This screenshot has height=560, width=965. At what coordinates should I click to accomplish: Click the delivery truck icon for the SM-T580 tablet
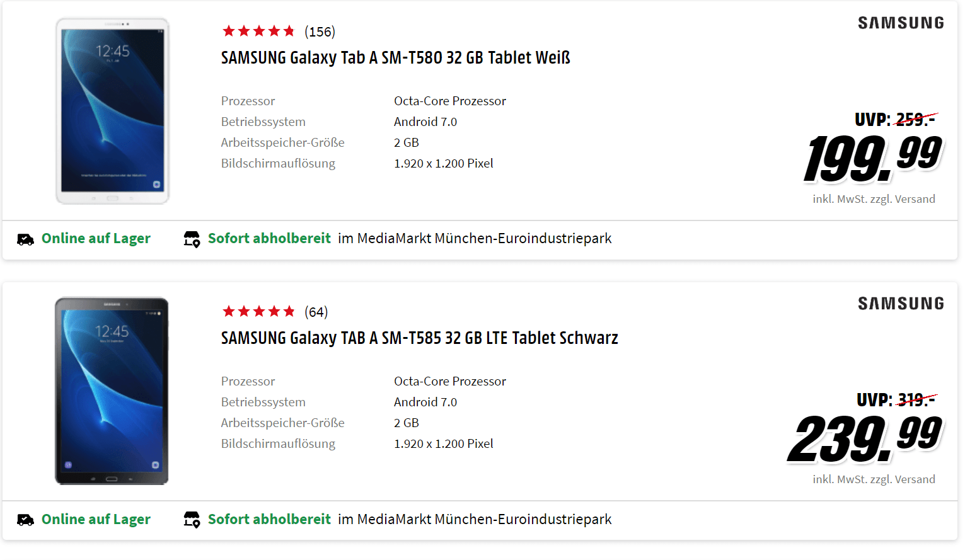pos(25,239)
